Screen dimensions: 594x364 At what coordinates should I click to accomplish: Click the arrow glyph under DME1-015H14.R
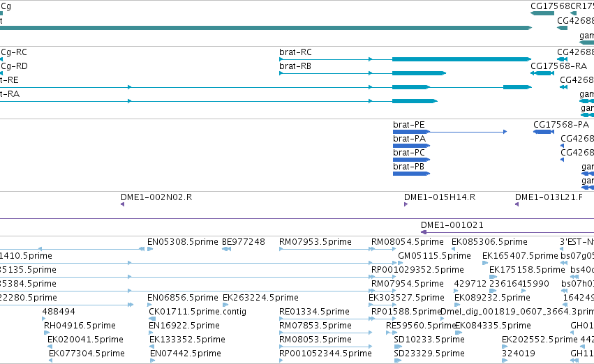tap(406, 204)
